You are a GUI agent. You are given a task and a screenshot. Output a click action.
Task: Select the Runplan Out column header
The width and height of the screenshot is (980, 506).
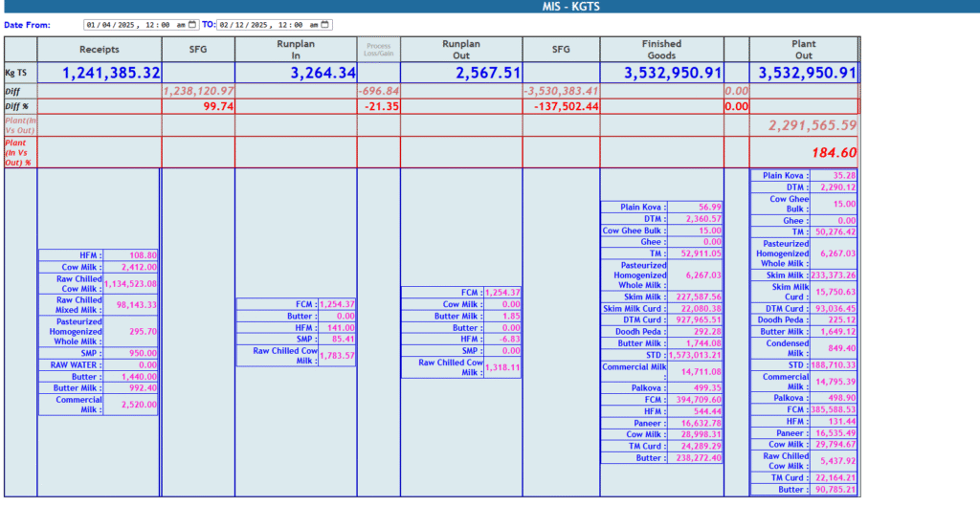click(x=460, y=49)
